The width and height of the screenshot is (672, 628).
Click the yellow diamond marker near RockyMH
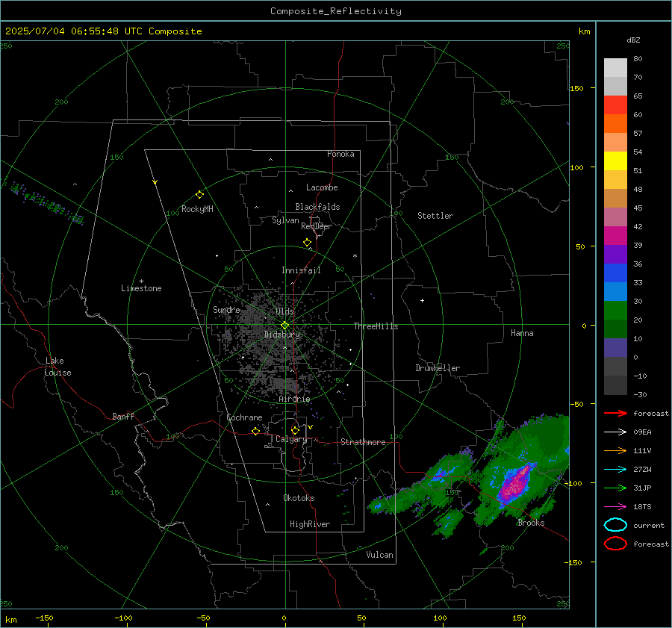pyautogui.click(x=199, y=195)
